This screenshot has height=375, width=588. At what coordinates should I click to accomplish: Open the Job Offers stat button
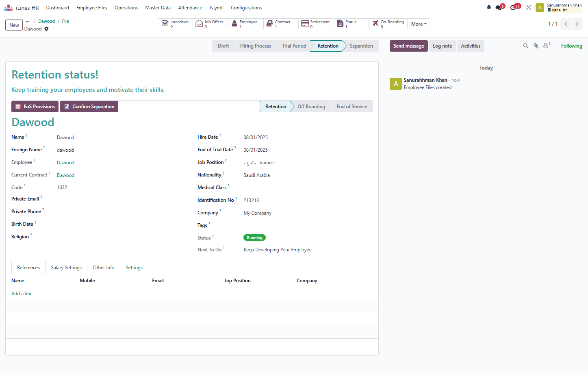[210, 24]
